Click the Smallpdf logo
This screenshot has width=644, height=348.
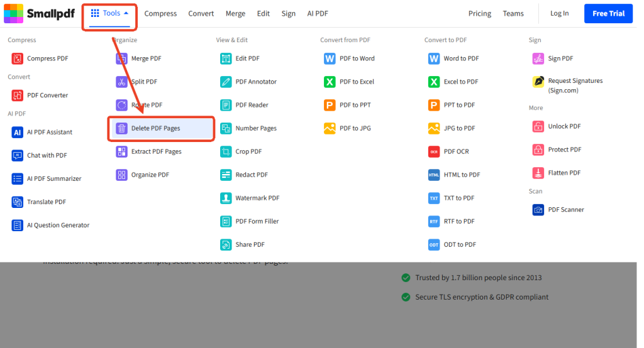pos(40,14)
